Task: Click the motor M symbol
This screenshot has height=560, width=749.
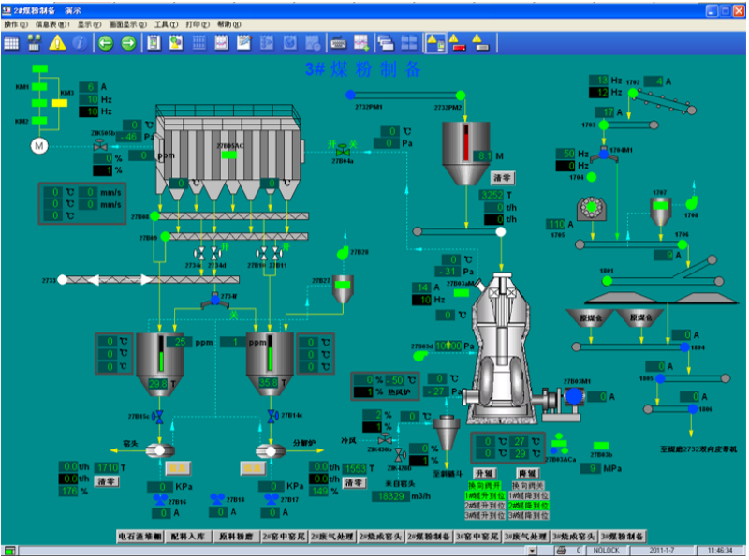Action: click(x=39, y=146)
